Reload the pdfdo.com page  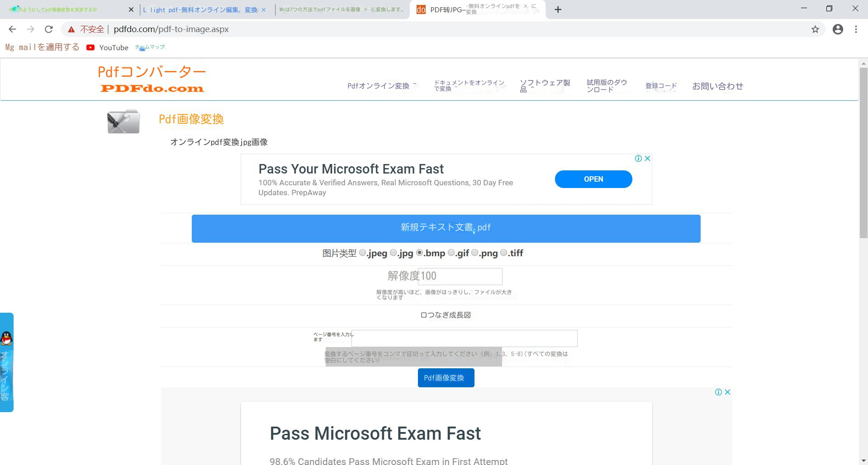tap(49, 29)
